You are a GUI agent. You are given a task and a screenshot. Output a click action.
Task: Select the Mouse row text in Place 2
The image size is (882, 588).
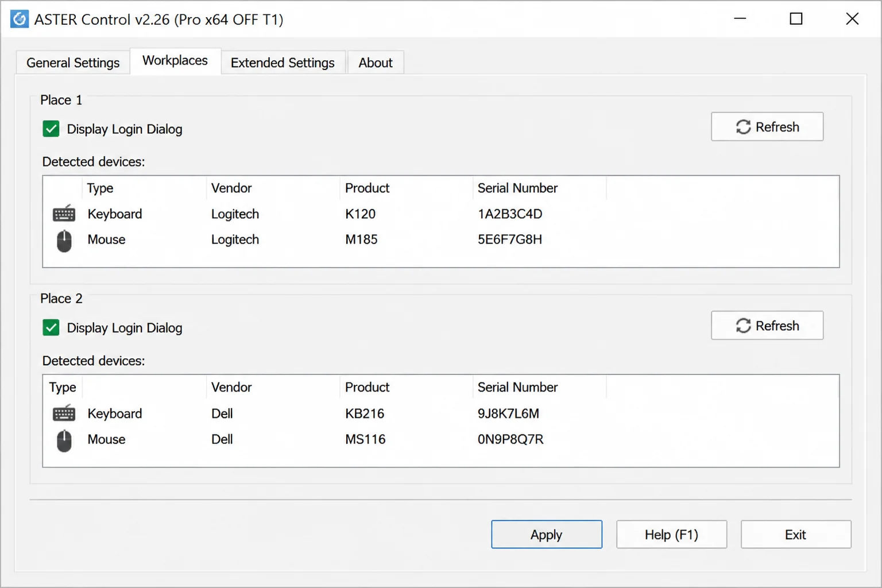[106, 439]
